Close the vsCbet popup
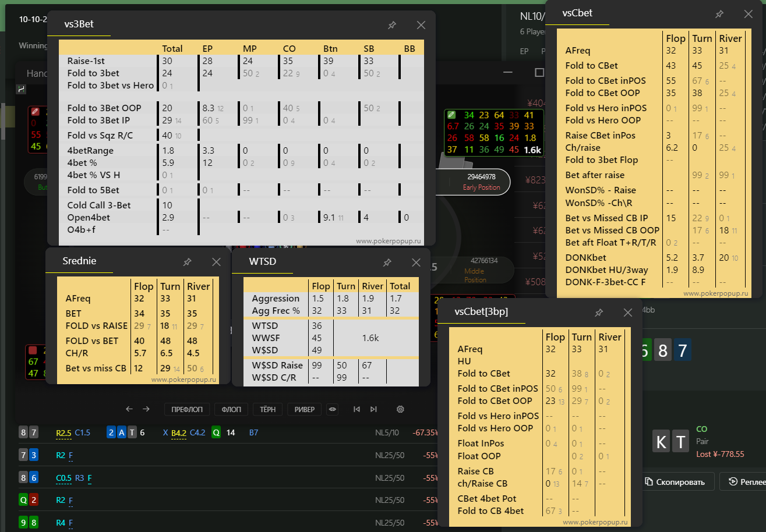Viewport: 766px width, 532px height. (x=749, y=14)
